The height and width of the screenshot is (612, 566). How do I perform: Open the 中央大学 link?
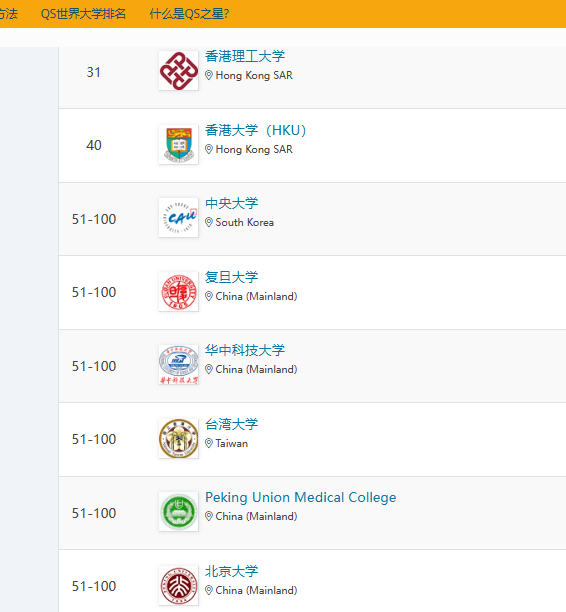click(x=231, y=203)
